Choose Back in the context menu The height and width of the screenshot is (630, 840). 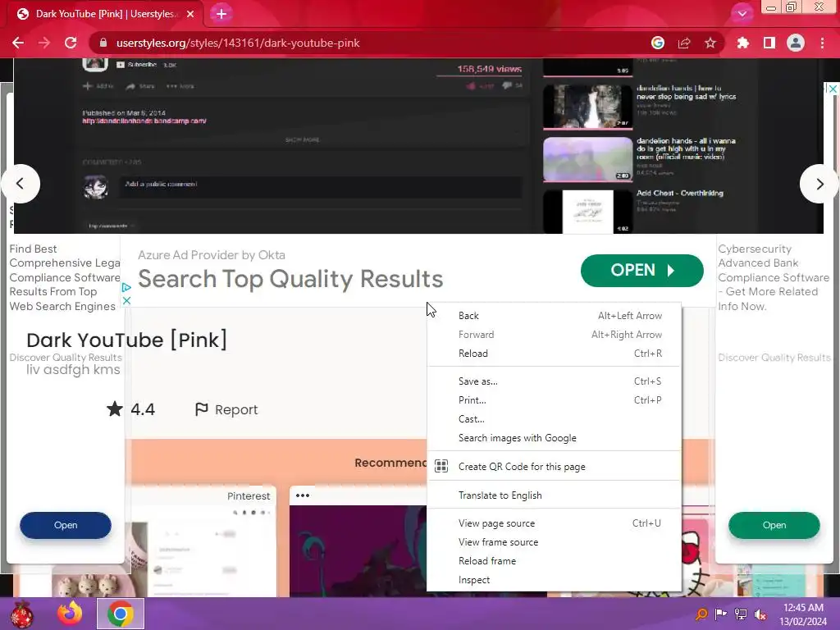coord(554,316)
